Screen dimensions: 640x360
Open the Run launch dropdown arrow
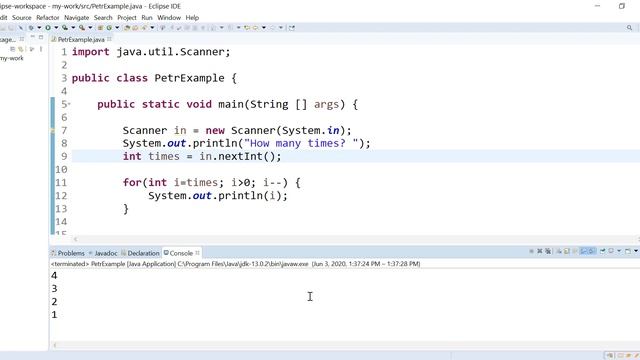tap(56, 28)
